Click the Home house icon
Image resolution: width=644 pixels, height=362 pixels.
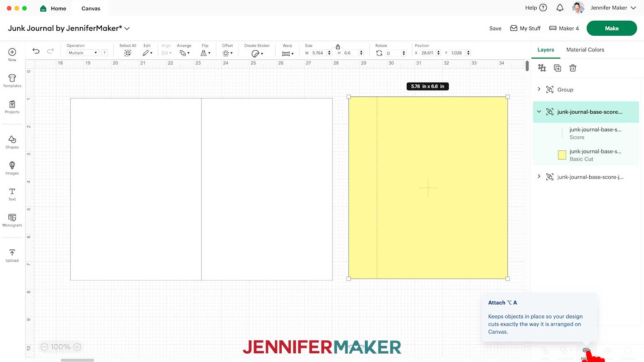coord(43,8)
